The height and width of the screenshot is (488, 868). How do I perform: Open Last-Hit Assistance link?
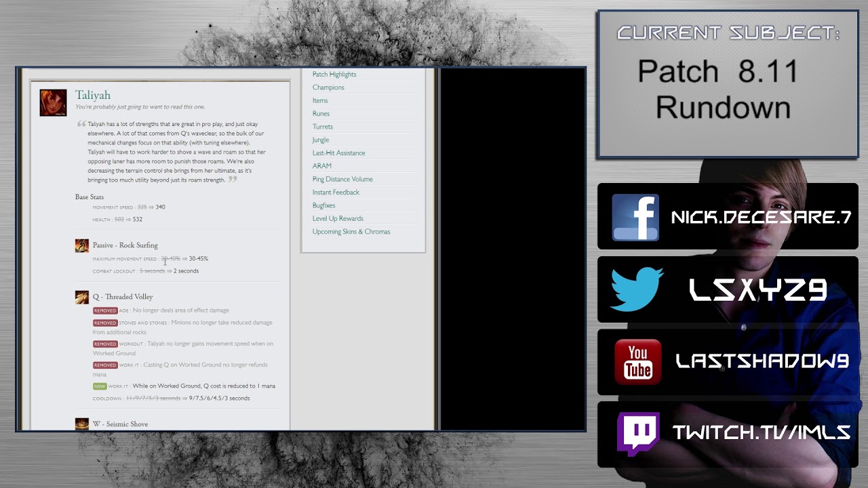tap(338, 153)
